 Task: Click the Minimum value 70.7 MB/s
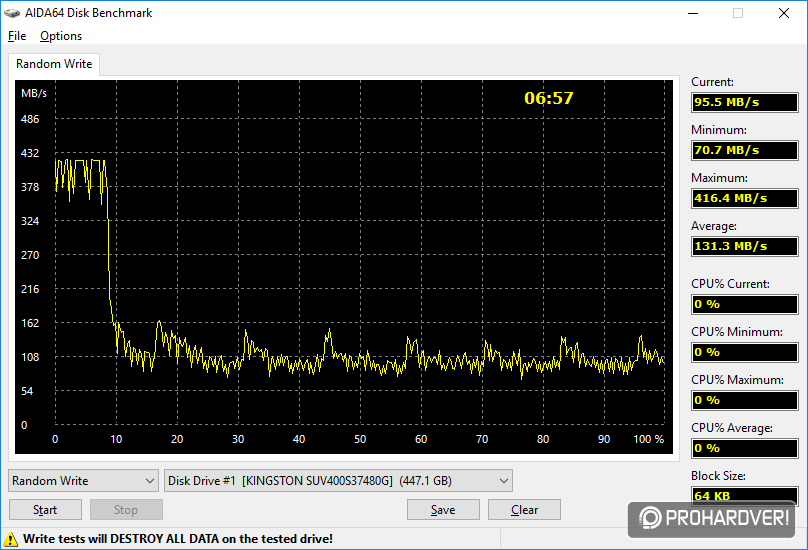(745, 150)
